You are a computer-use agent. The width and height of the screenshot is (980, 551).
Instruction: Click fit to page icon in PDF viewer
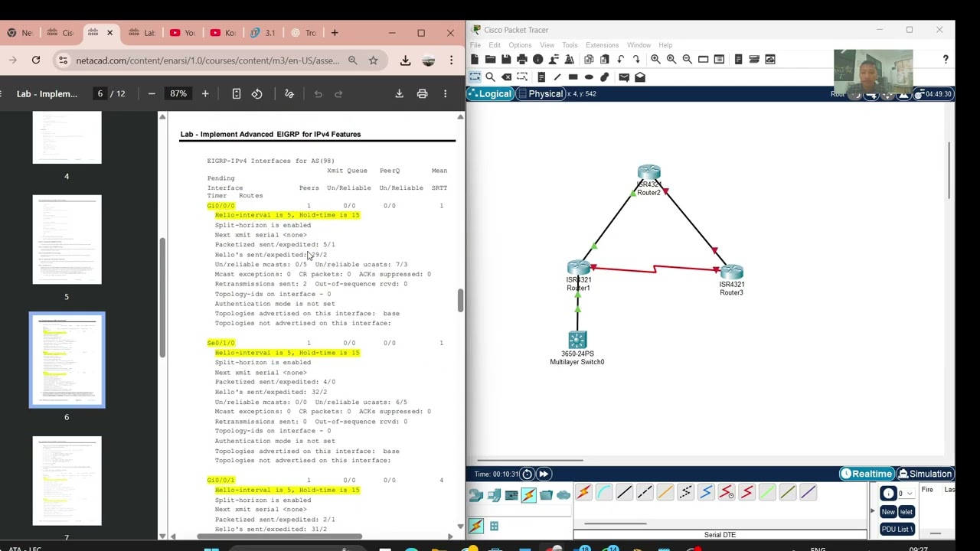[x=237, y=93]
